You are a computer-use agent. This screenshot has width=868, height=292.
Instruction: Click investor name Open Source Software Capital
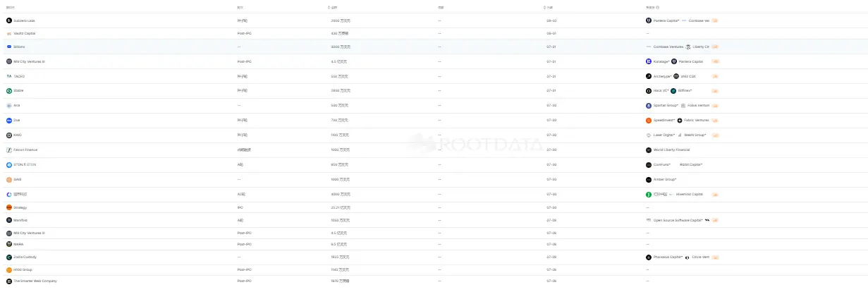[x=678, y=220]
